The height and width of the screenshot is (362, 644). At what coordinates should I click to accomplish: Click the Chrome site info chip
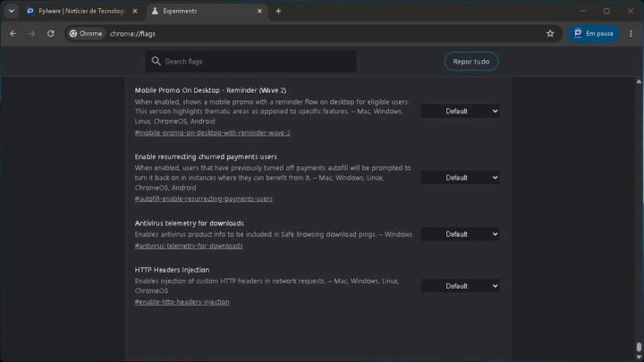tap(86, 34)
